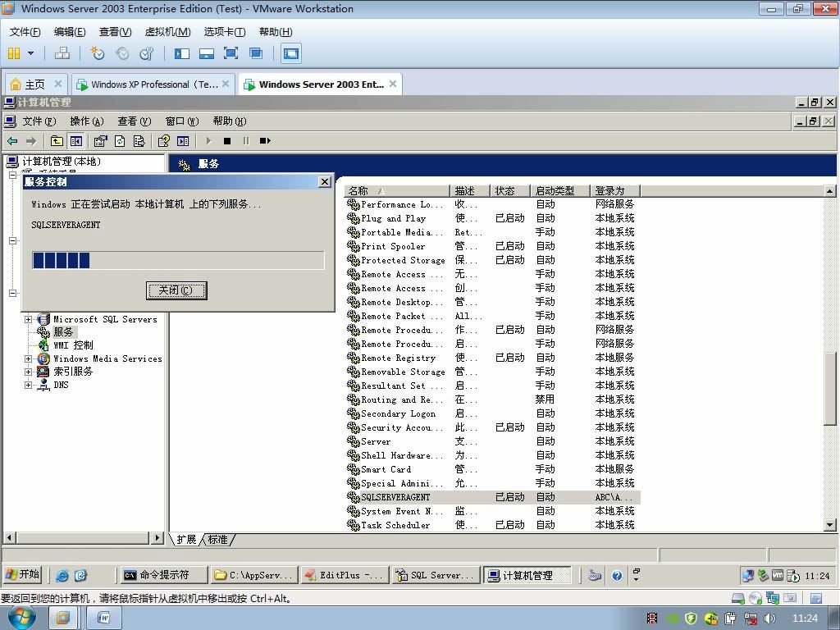This screenshot has width=840, height=630.
Task: Click Send Ctrl+Alt+Del toolbar icon
Action: tap(62, 53)
